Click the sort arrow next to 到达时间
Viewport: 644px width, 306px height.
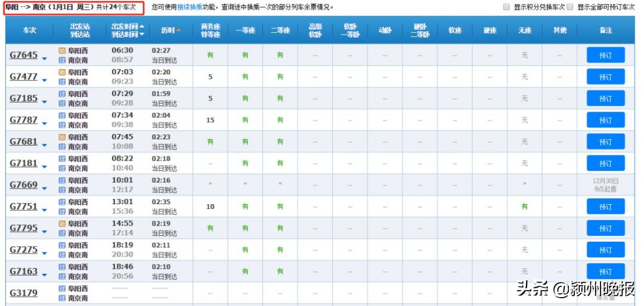coord(142,35)
